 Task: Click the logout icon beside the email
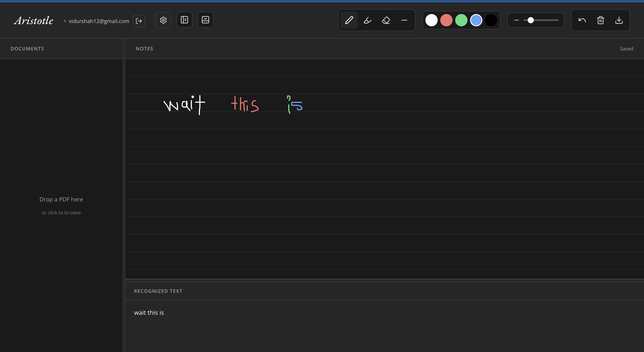[139, 21]
